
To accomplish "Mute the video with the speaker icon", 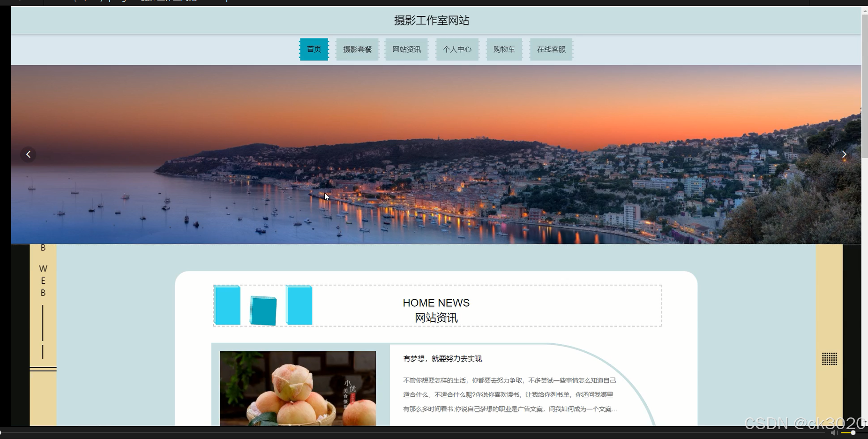I will [834, 433].
